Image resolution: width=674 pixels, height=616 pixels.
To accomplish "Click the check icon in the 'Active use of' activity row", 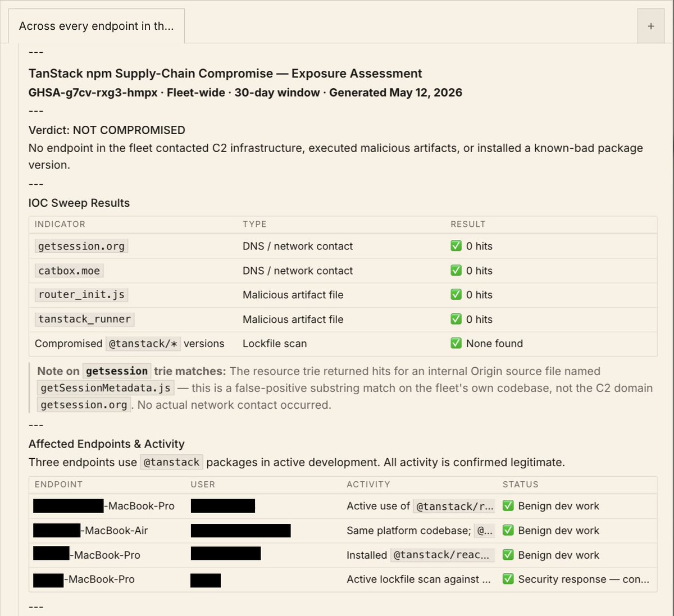I will 508,506.
